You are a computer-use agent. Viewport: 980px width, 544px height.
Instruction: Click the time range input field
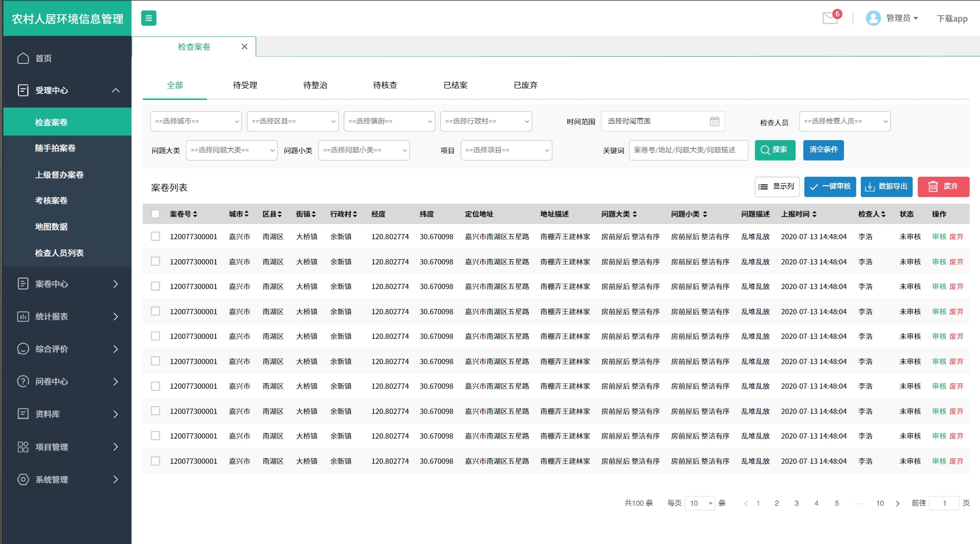point(663,121)
